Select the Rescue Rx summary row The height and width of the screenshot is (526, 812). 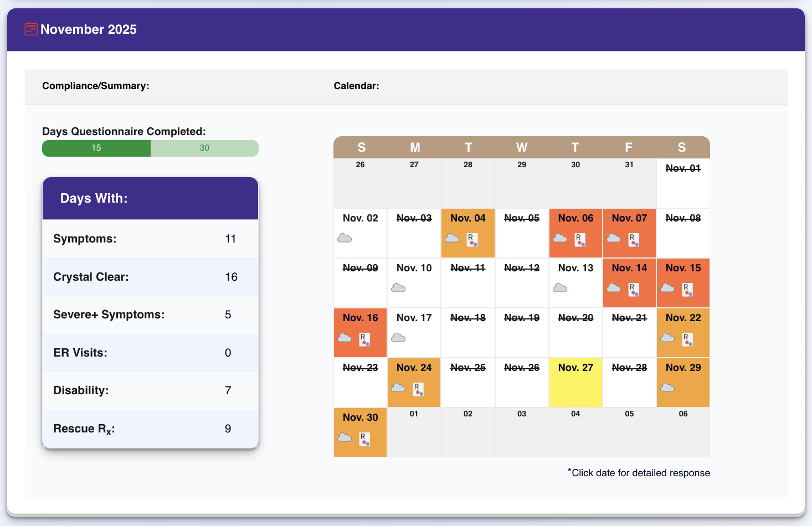(x=150, y=429)
